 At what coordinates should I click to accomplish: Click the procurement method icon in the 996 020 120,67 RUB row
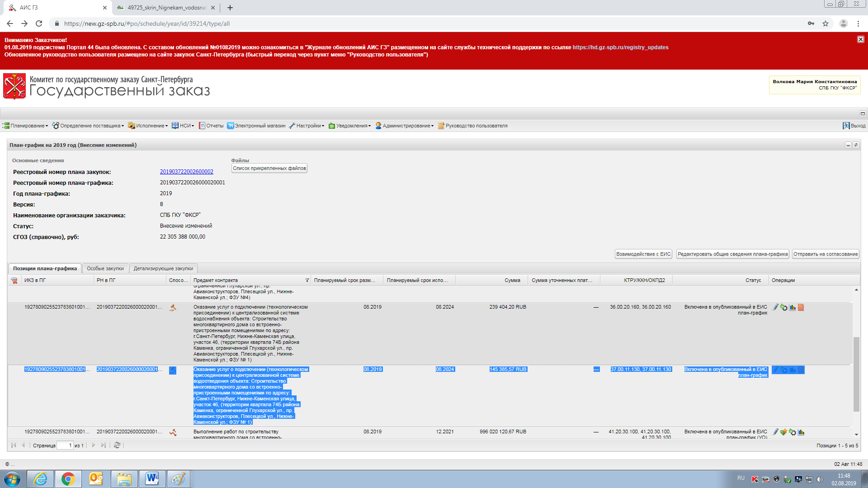click(173, 432)
